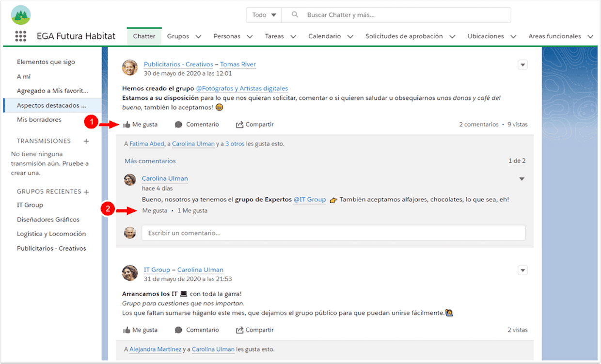This screenshot has width=601, height=364.
Task: Switch to the Chatter tab
Action: [x=144, y=36]
